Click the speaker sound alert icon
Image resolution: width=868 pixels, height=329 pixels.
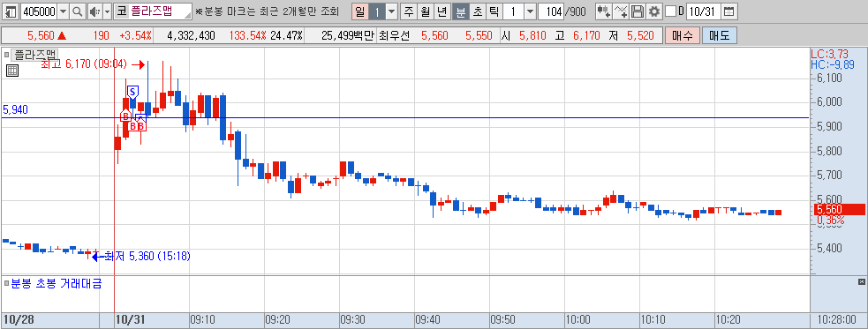click(94, 11)
